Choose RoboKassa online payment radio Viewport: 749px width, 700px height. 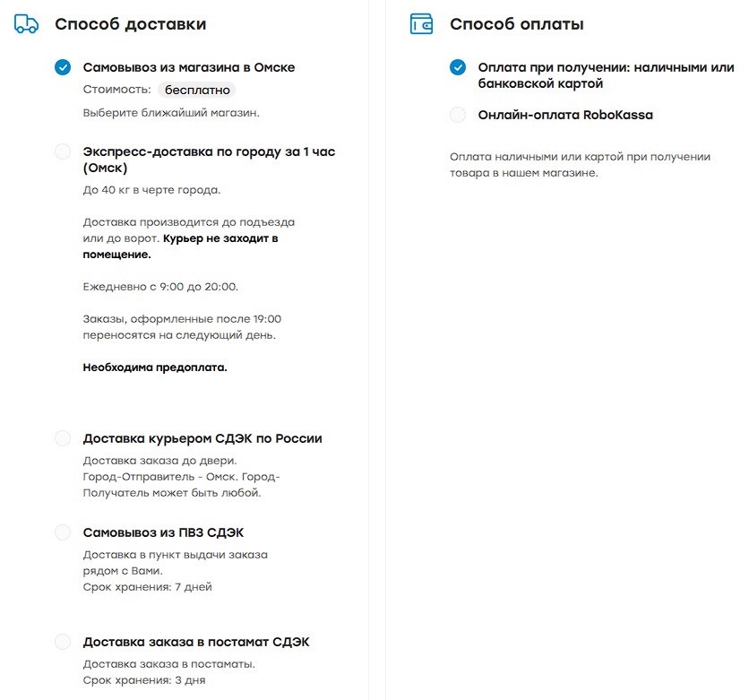coord(458,115)
